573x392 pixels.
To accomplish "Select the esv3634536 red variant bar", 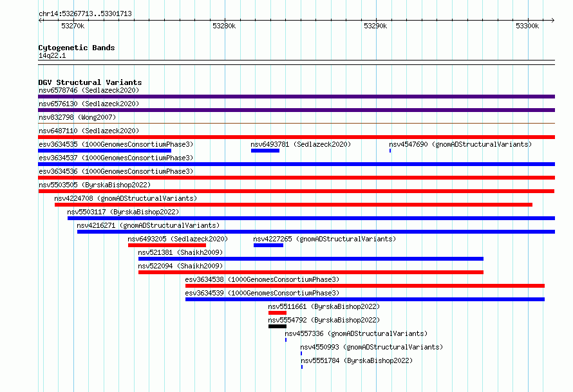I will 296,178.
